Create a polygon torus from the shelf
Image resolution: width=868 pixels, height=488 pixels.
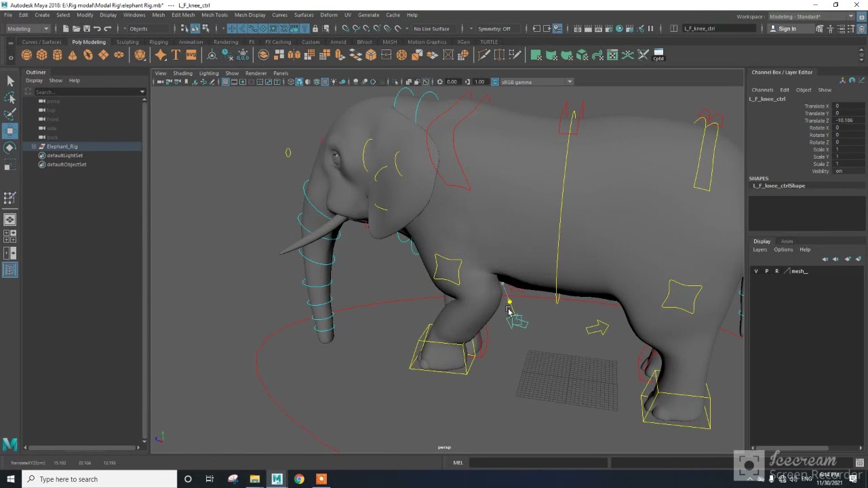(x=88, y=55)
